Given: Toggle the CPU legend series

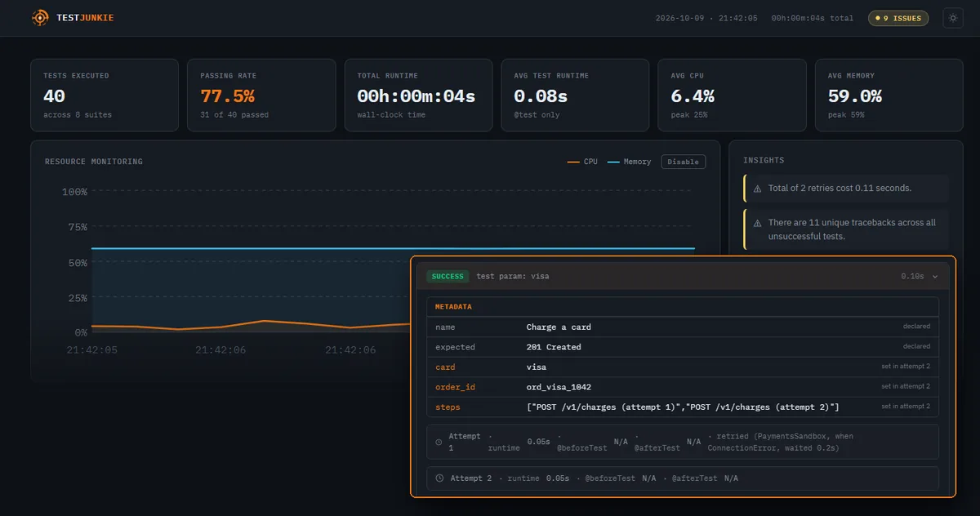Looking at the screenshot, I should coord(582,162).
